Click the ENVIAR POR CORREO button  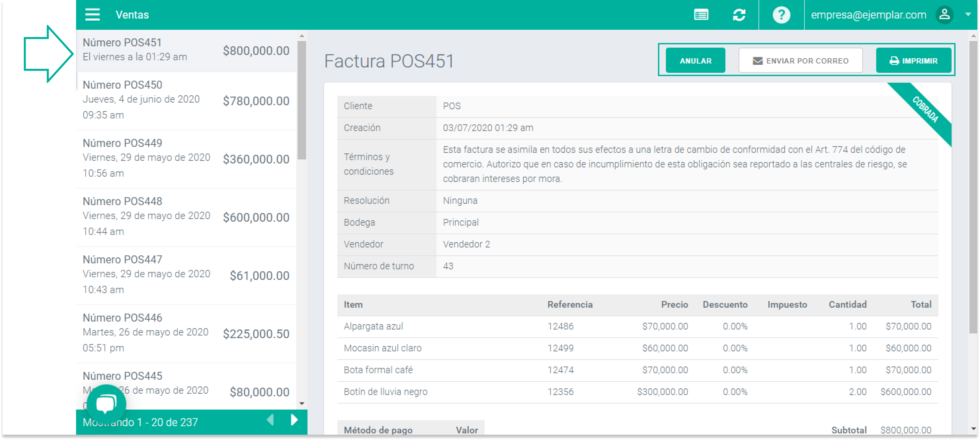800,61
